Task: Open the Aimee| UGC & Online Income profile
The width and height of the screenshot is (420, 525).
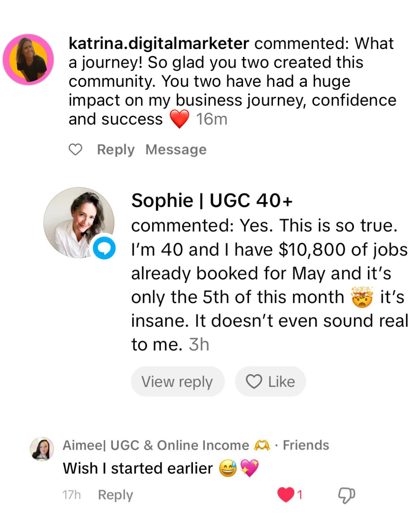Action: tap(156, 445)
